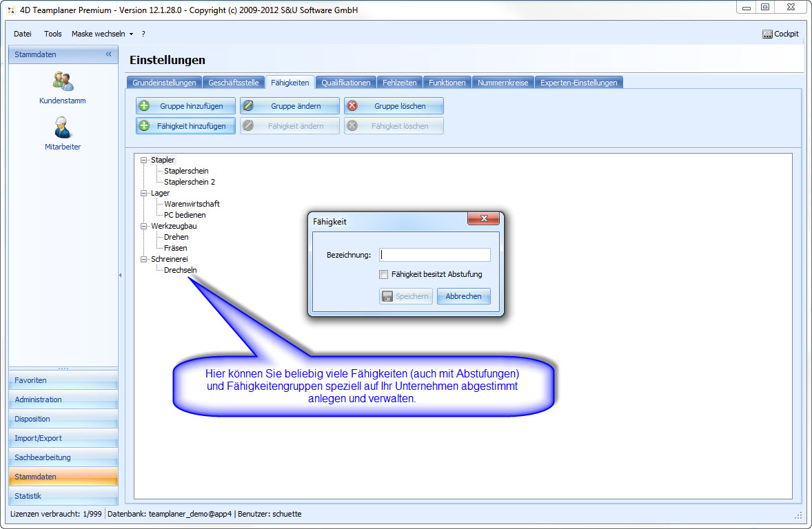The image size is (812, 529).
Task: Click green plus icon on Gruppe hinzufügen
Action: pos(144,106)
